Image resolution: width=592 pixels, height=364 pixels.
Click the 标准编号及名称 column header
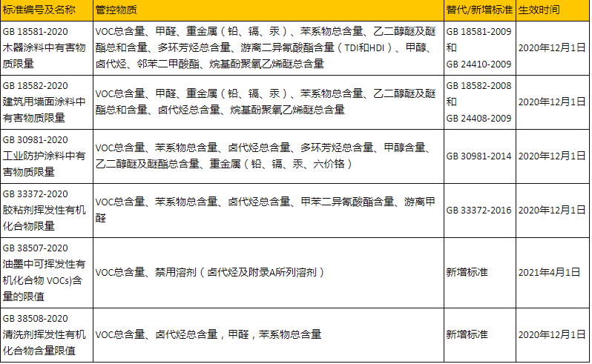[x=47, y=10]
